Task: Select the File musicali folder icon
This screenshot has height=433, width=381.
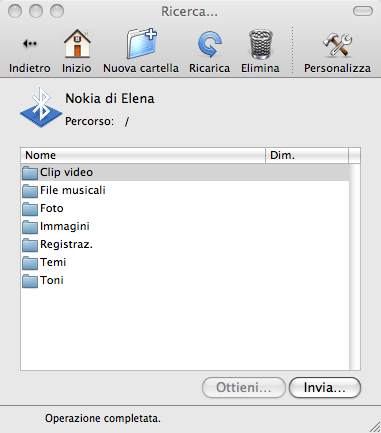Action: [30, 191]
